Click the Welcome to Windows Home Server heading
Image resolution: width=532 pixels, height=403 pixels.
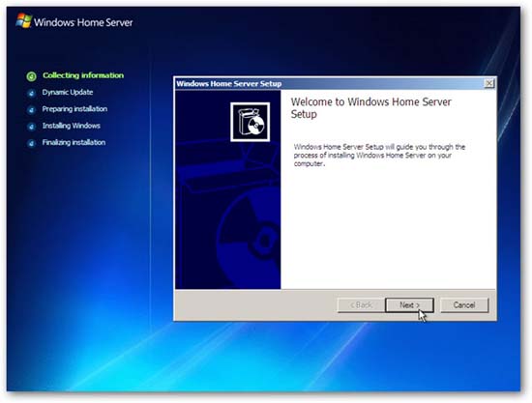coord(370,108)
